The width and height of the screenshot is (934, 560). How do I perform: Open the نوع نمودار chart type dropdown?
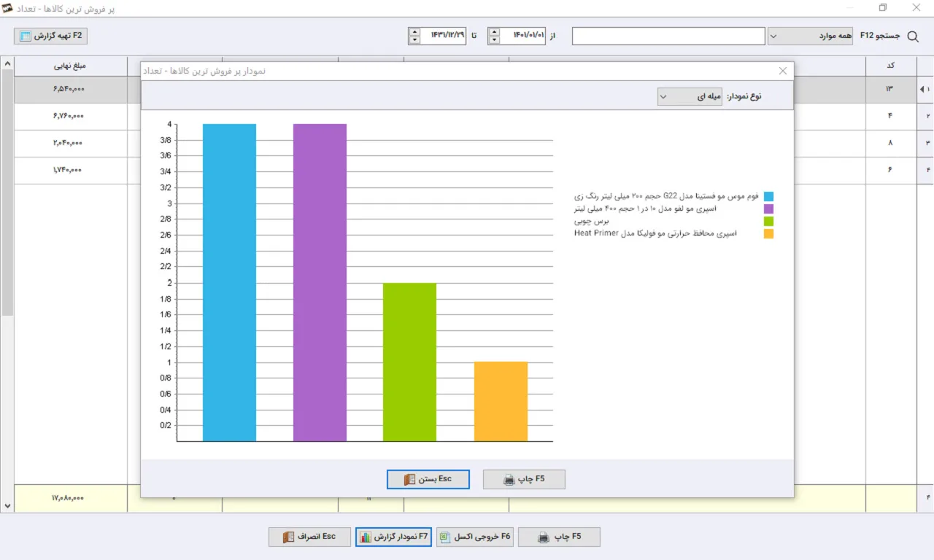pos(690,96)
